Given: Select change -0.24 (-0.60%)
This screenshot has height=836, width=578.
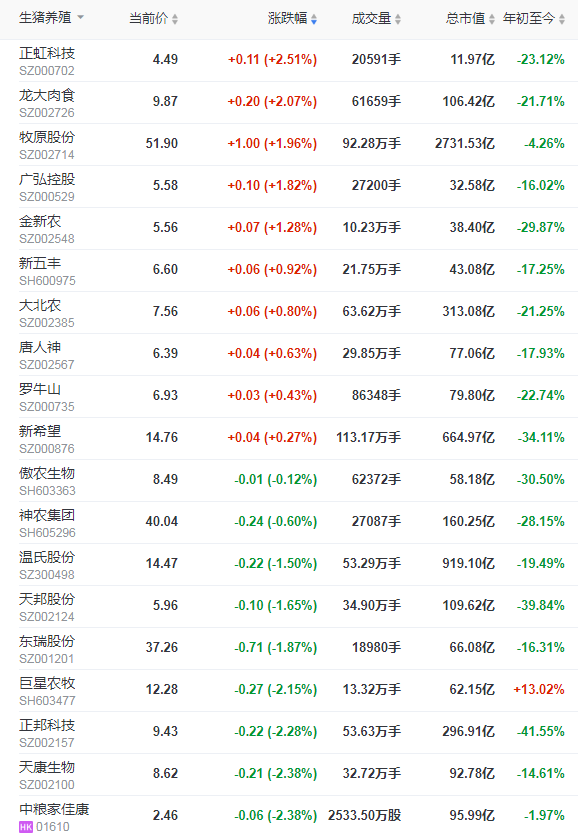Looking at the screenshot, I should [276, 521].
